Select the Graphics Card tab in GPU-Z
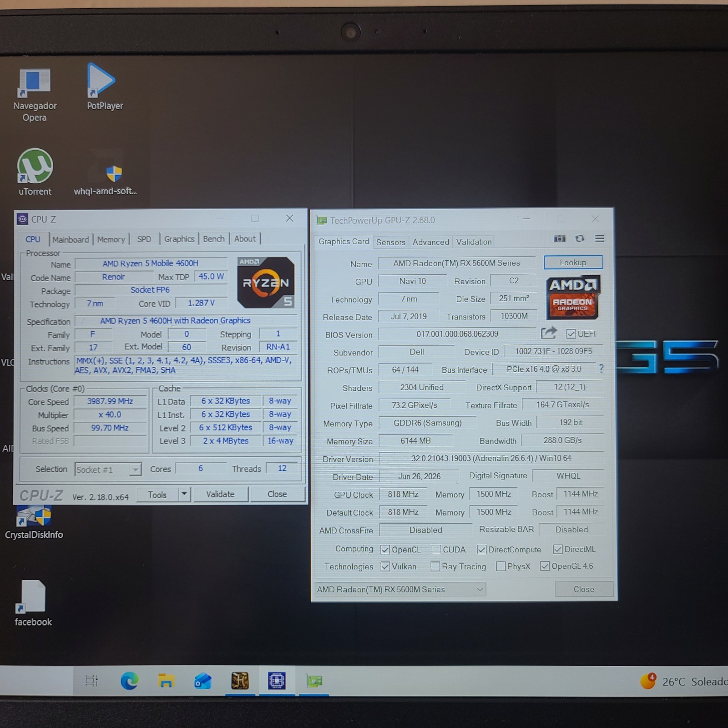 pyautogui.click(x=344, y=242)
